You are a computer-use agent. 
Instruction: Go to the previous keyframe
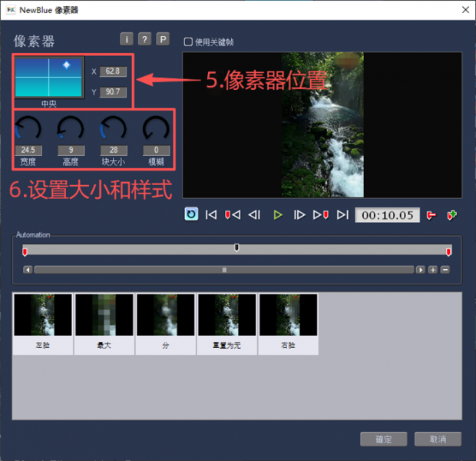click(x=233, y=215)
